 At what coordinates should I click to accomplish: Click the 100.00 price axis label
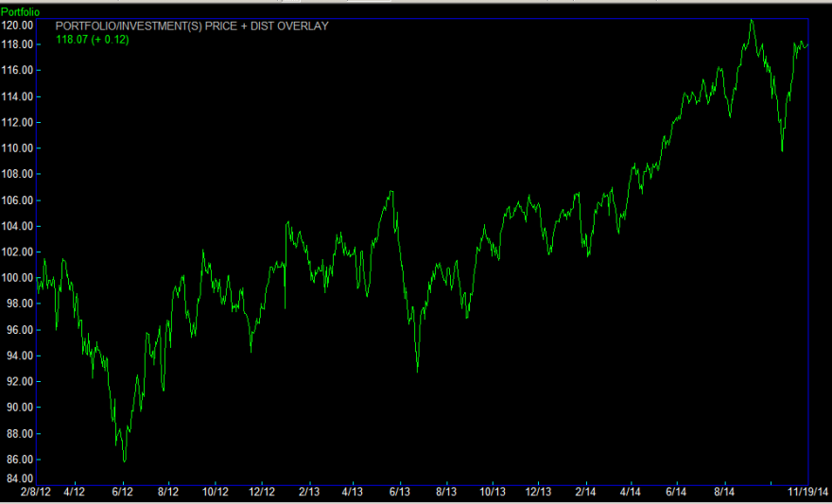coord(17,278)
